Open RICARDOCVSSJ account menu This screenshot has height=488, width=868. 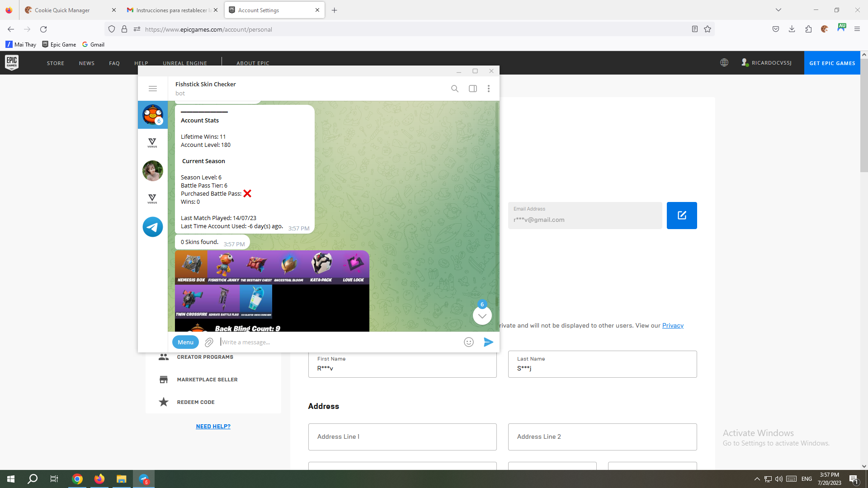tap(767, 63)
